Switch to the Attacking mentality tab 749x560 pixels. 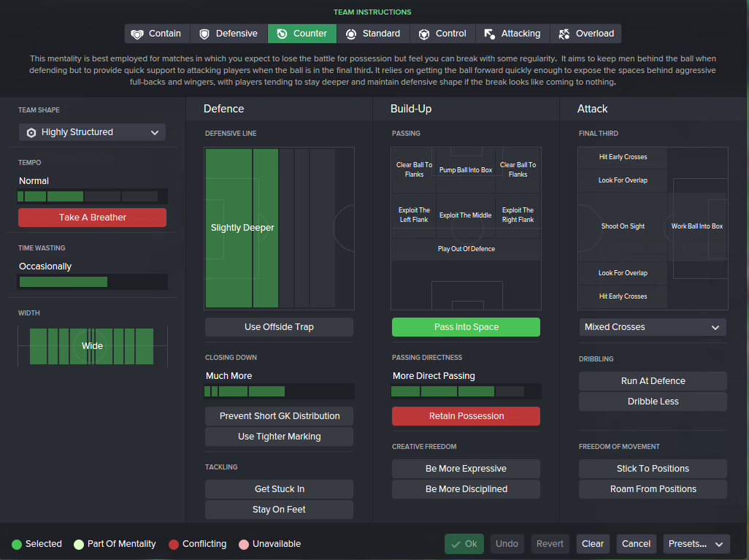[x=512, y=34]
